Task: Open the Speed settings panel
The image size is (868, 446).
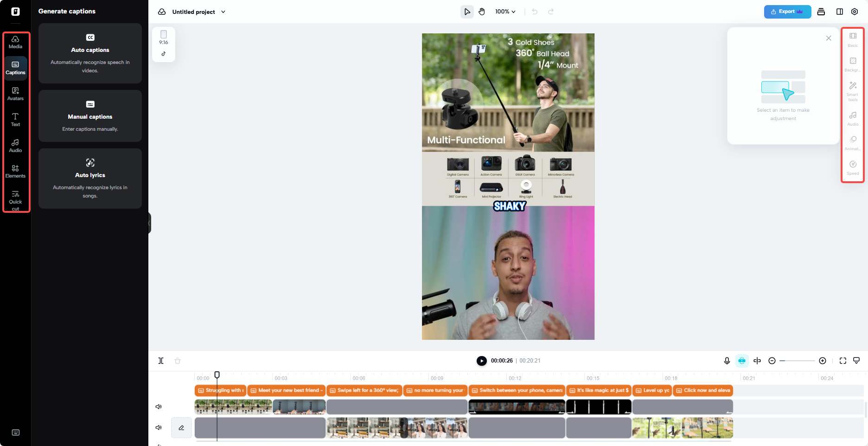Action: click(853, 167)
